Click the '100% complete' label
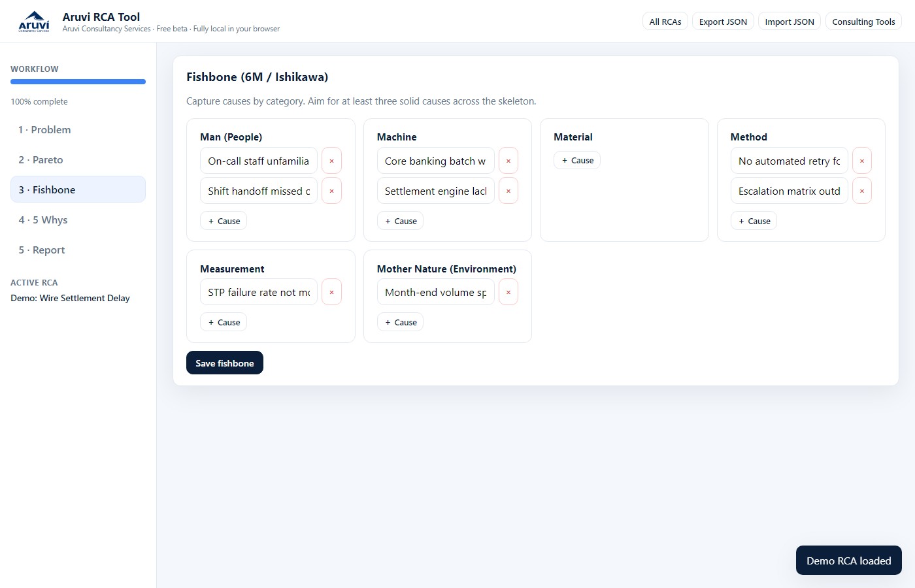 point(39,101)
